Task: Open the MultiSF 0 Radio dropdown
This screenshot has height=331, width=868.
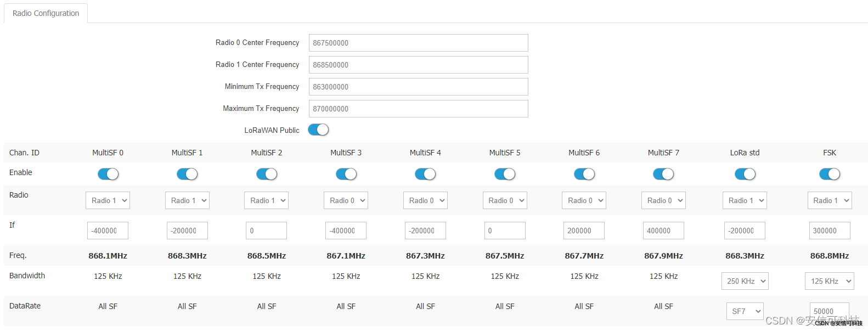Action: 108,200
